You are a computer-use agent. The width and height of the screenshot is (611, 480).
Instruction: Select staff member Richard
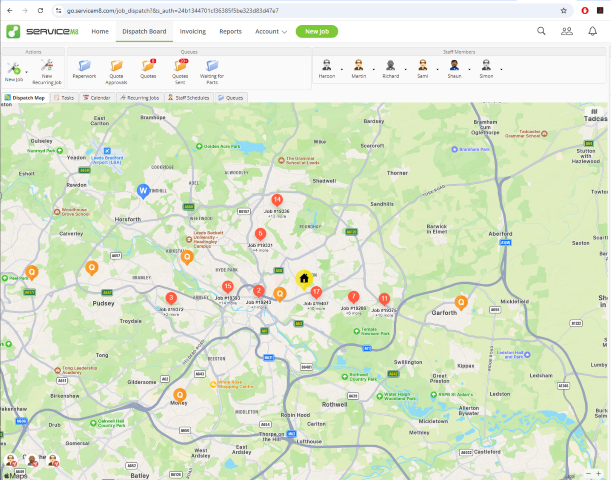tap(390, 69)
